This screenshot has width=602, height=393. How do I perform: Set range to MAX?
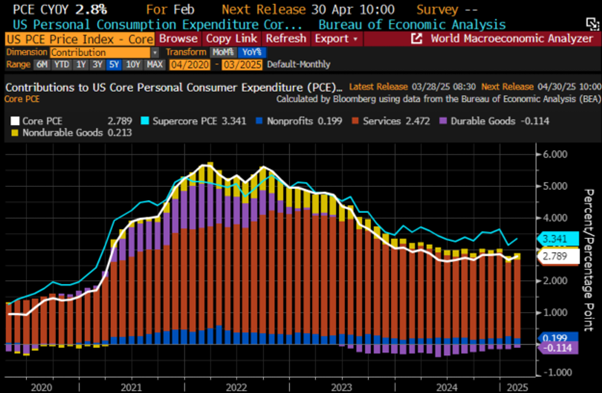155,64
